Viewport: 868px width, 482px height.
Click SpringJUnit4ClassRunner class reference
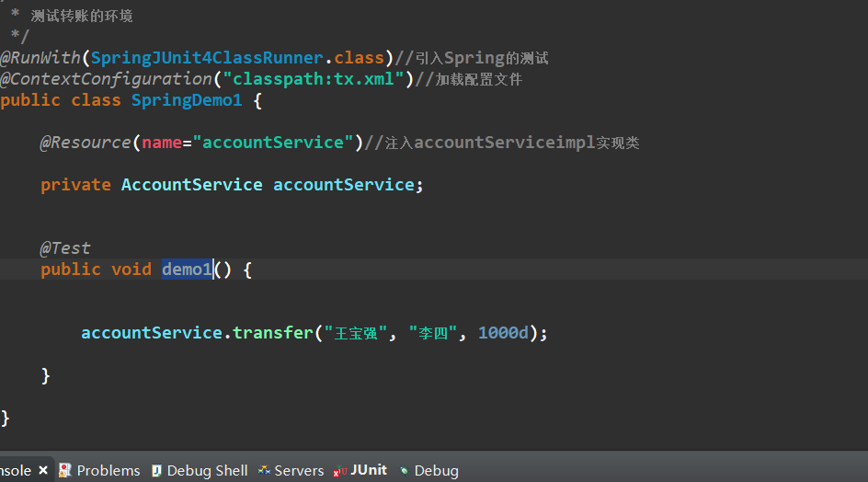point(207,58)
